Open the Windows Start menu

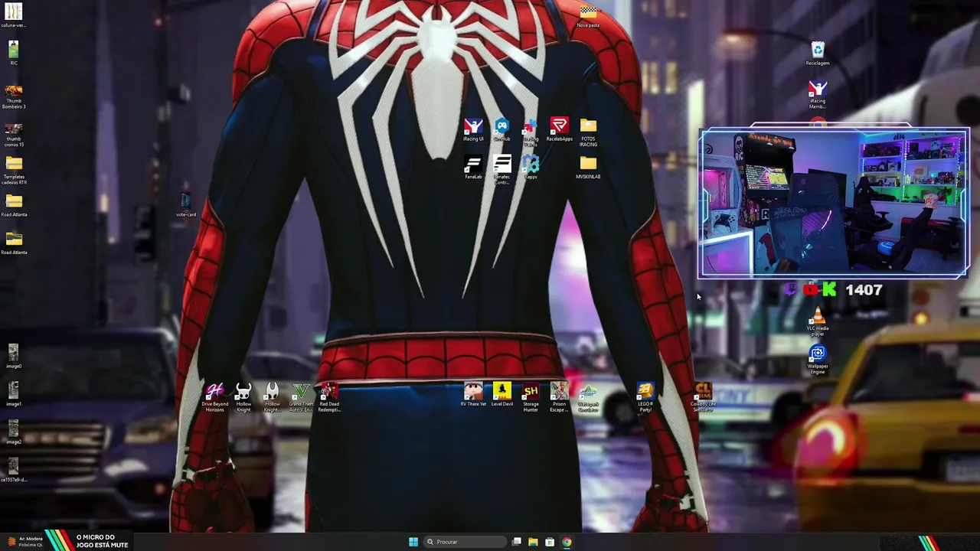coord(413,542)
